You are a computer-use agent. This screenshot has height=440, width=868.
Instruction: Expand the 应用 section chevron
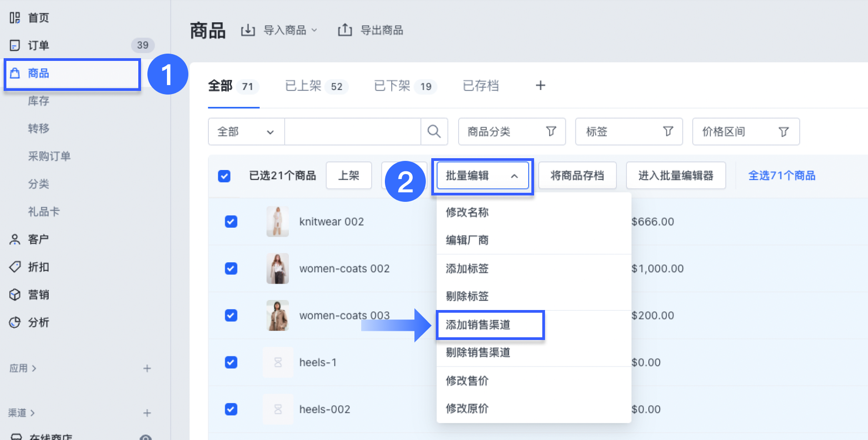34,368
